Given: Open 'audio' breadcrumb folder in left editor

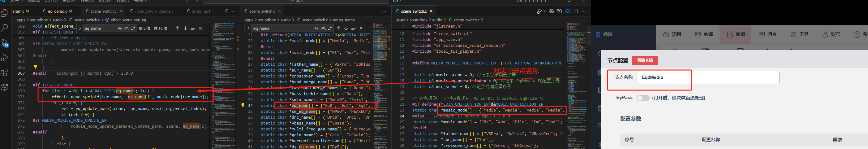Looking at the screenshot, I should 58,20.
